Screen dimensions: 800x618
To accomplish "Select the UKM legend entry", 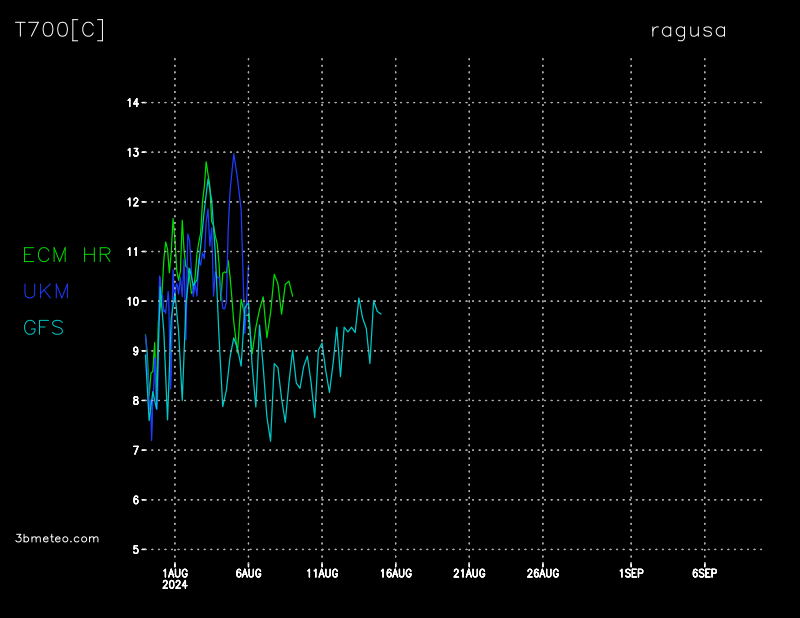I will click(46, 291).
